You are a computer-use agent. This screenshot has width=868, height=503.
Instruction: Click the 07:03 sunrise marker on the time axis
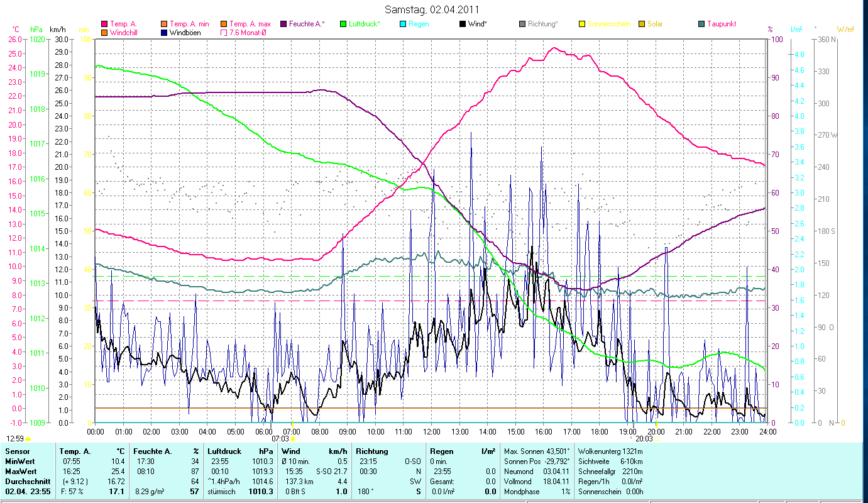tap(280, 439)
